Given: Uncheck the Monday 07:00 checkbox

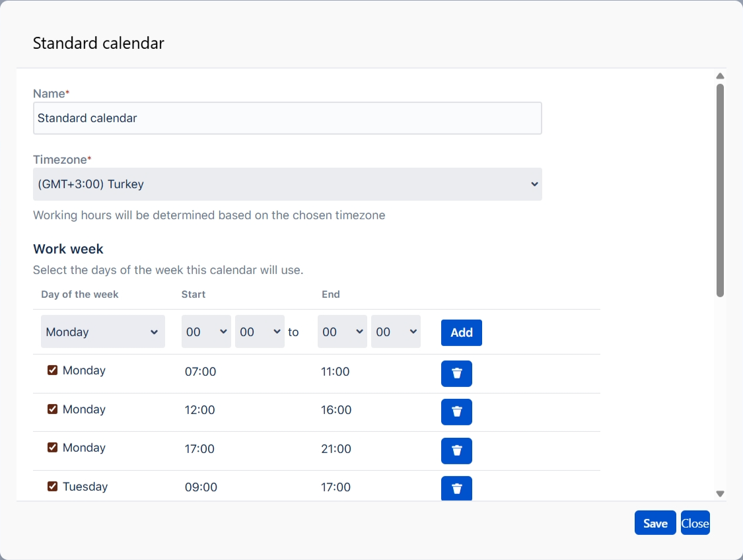Looking at the screenshot, I should click(53, 370).
